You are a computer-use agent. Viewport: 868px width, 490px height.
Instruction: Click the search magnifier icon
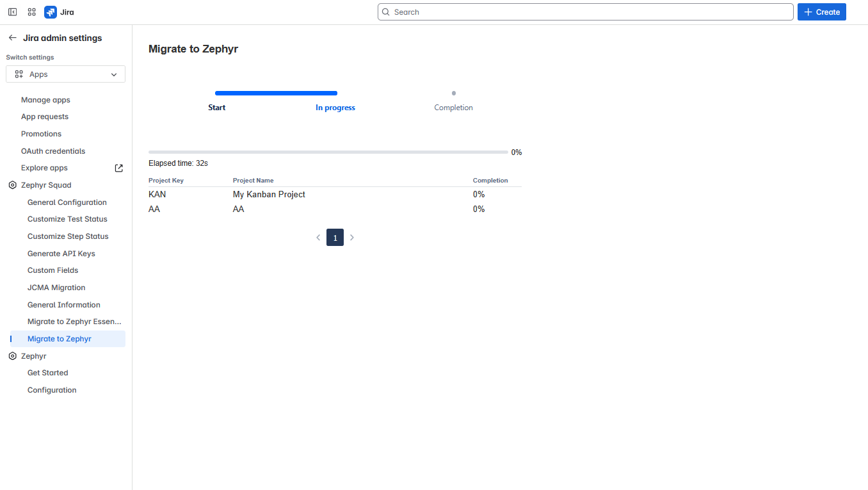(x=385, y=12)
